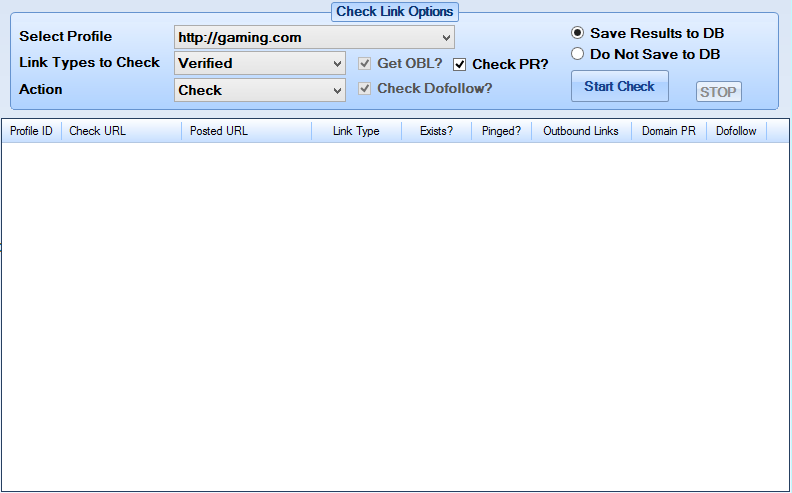Sort by the Outbound Links column header
The image size is (792, 493).
coord(581,131)
